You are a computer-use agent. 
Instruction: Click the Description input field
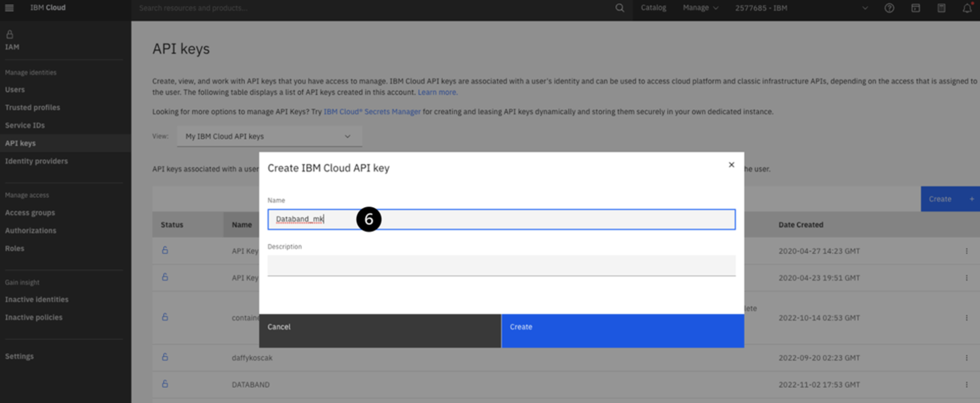click(x=501, y=265)
